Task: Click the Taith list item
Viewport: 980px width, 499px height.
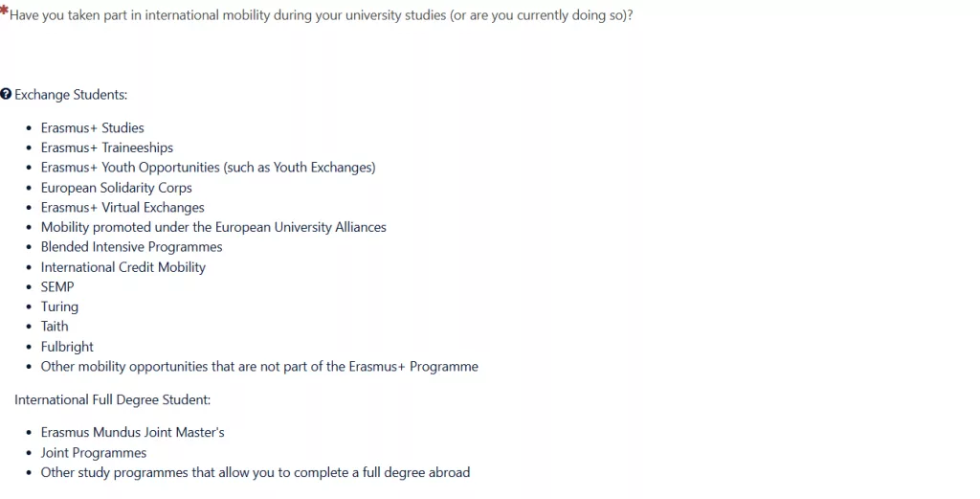Action: click(55, 327)
